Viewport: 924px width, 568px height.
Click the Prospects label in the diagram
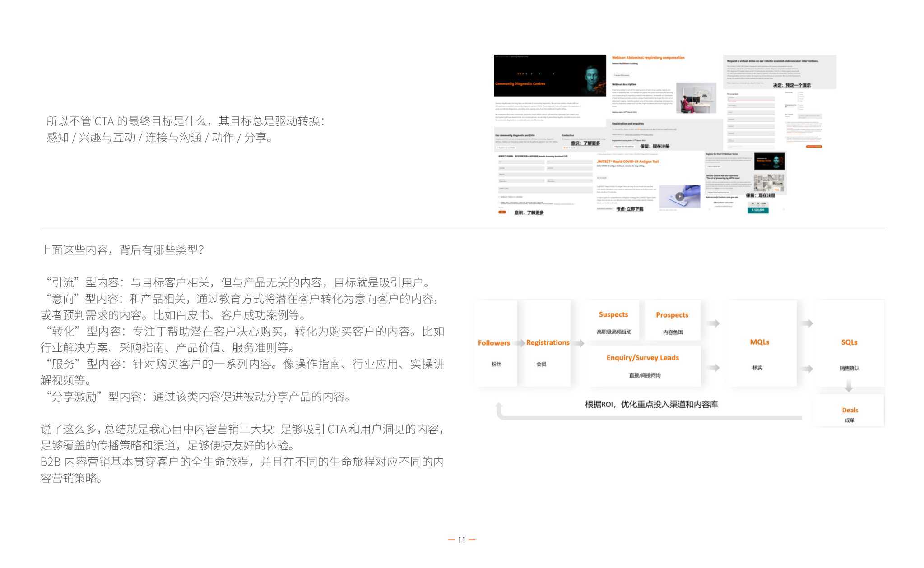[672, 315]
